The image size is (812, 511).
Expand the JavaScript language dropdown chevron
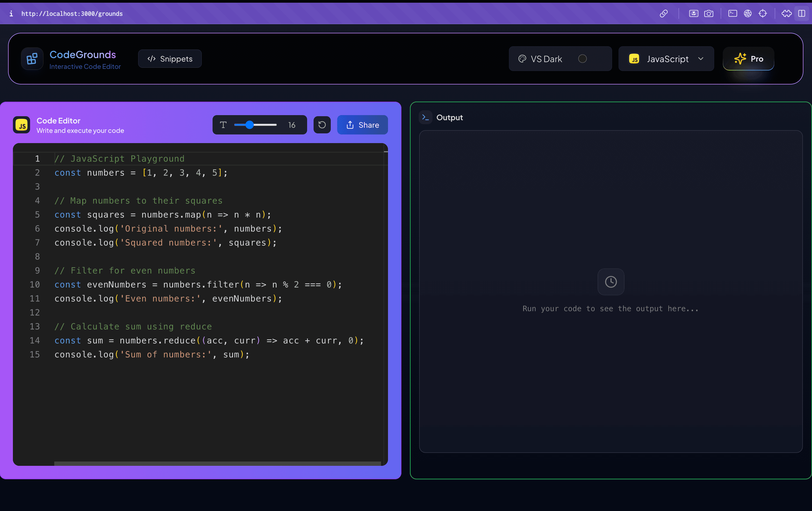(x=701, y=59)
